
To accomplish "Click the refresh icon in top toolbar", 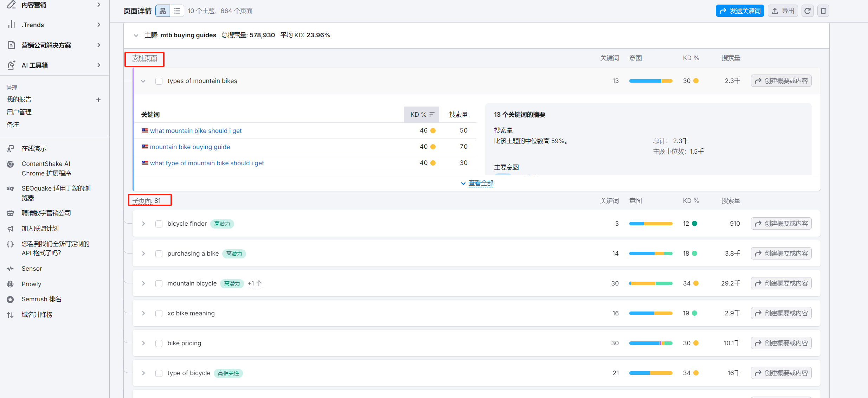I will pos(808,11).
